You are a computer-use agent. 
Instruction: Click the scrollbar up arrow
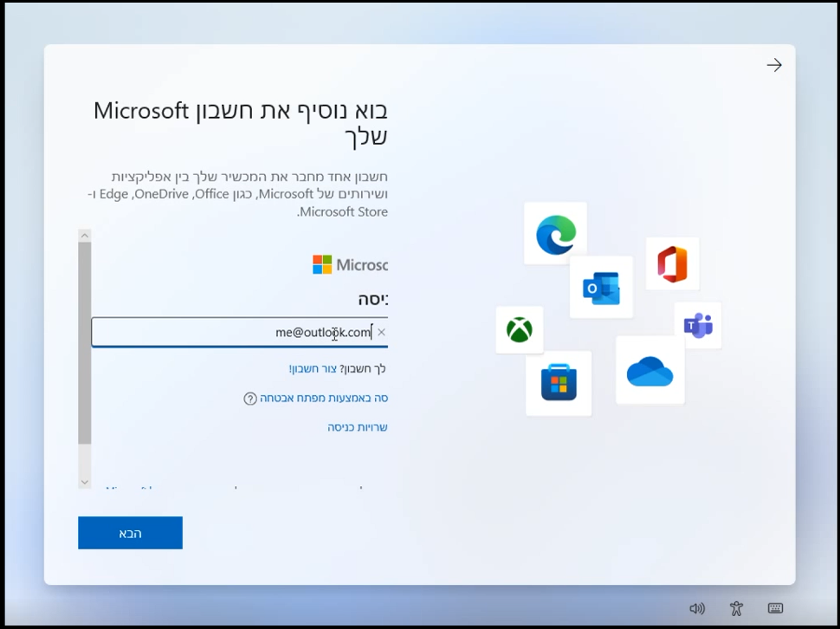(85, 235)
